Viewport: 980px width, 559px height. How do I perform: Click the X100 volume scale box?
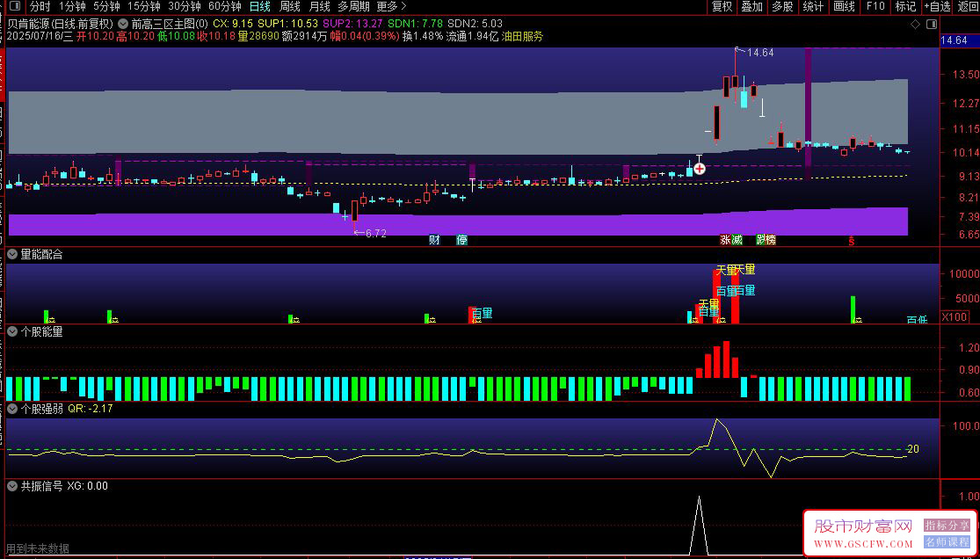pos(954,316)
